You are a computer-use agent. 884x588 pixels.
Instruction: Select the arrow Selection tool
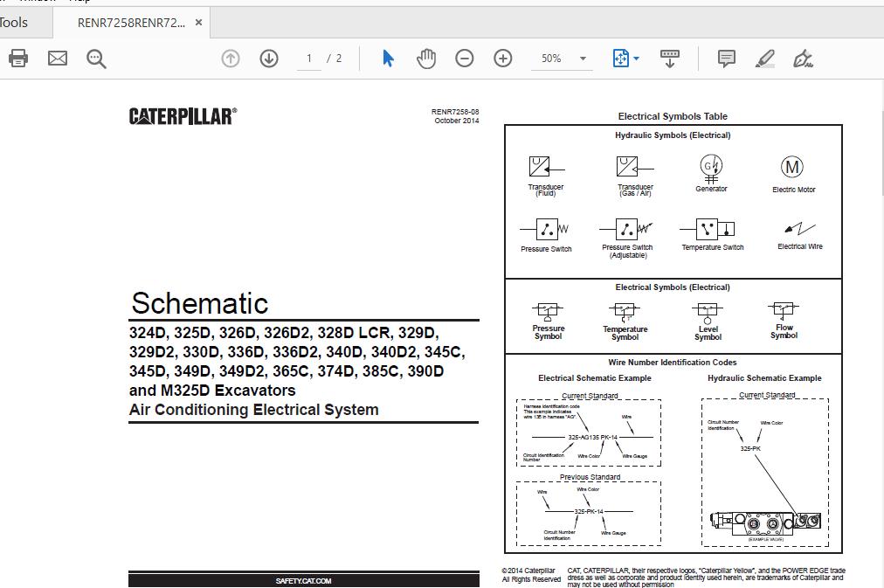click(388, 58)
